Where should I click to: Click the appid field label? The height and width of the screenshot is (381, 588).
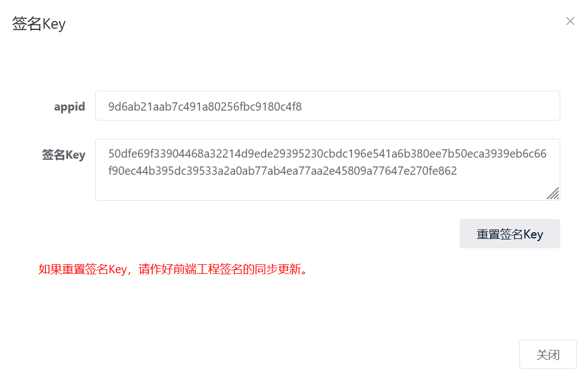click(69, 107)
